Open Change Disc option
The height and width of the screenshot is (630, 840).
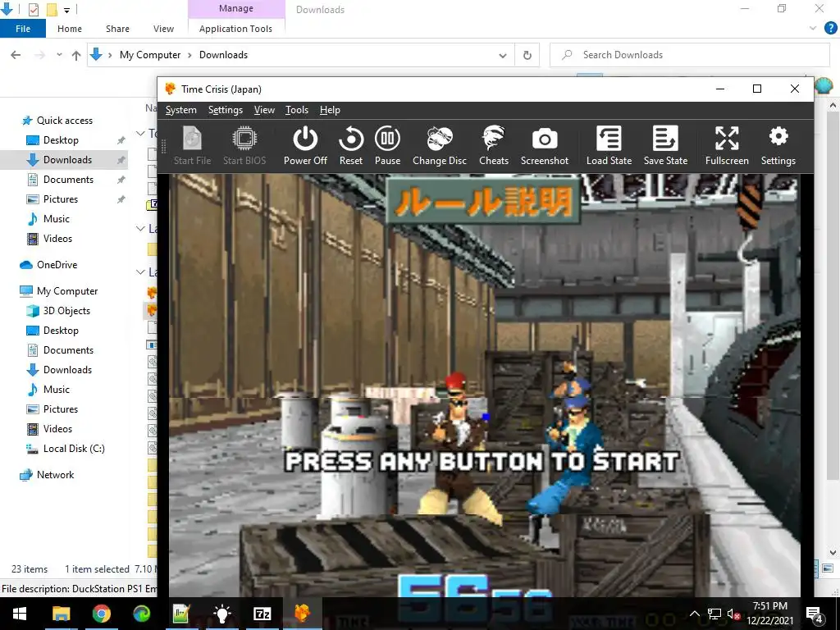coord(440,146)
